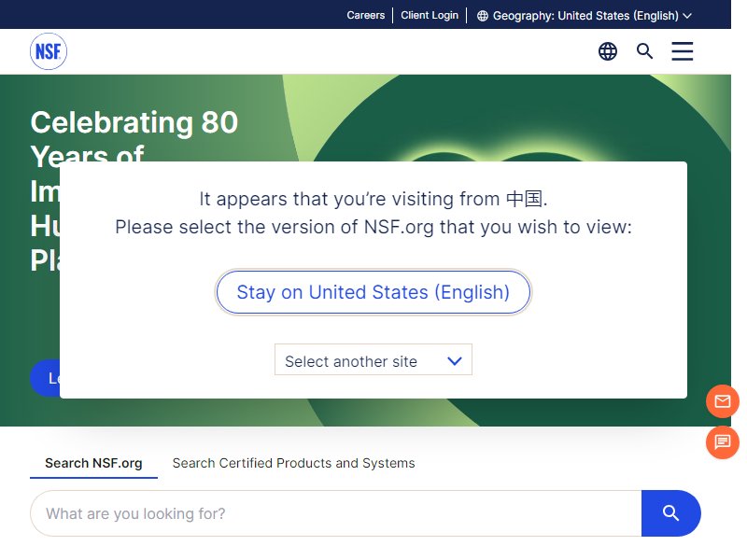Expand the Geography: United States (English) dropdown

[x=585, y=16]
